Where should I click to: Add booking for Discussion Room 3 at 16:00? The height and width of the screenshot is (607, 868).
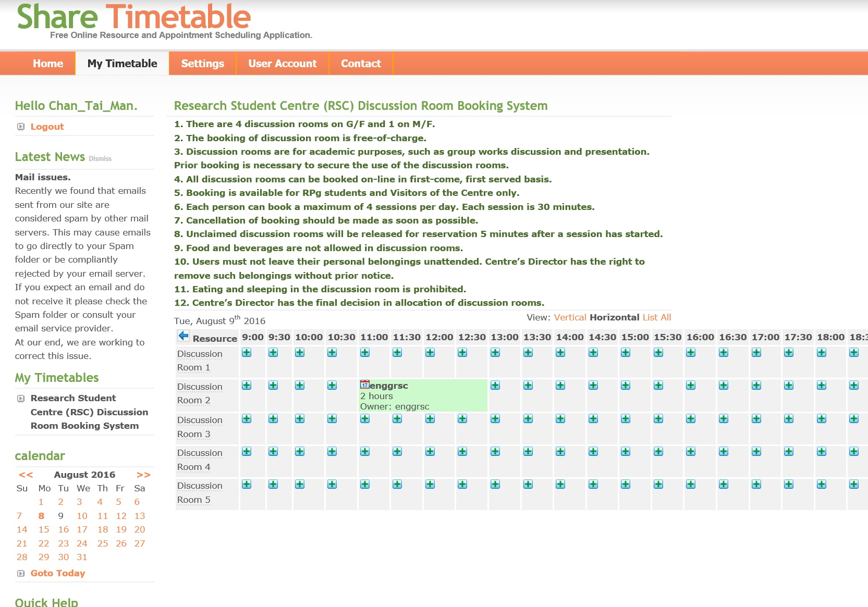point(691,419)
